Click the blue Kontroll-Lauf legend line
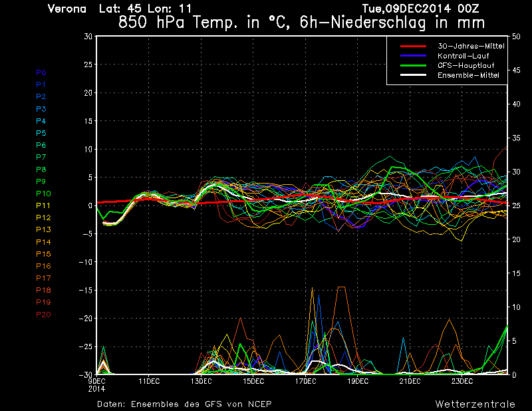The height and width of the screenshot is (411, 532). [x=413, y=56]
